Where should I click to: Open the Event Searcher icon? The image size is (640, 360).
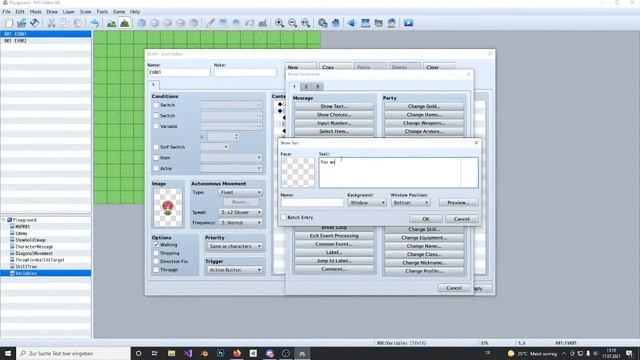[x=365, y=23]
